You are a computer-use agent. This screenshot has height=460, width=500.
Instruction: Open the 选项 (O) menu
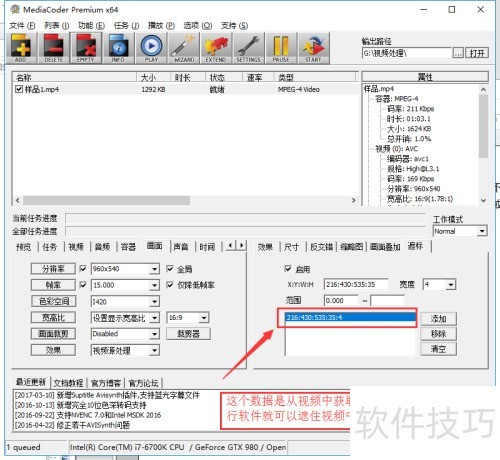tap(197, 25)
